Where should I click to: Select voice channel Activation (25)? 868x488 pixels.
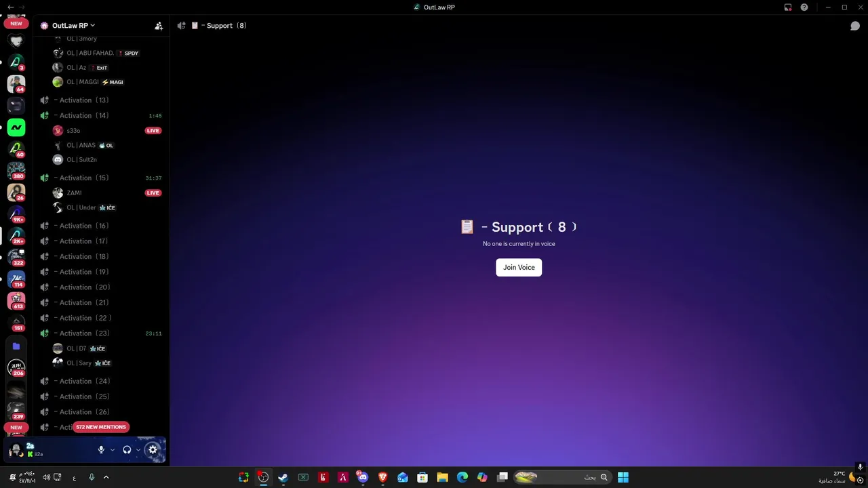102,396
